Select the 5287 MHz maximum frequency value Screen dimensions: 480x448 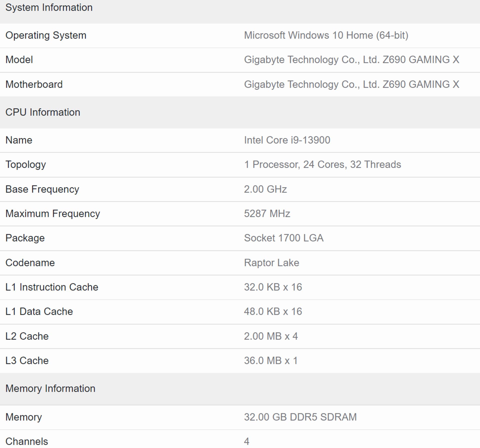(x=266, y=213)
